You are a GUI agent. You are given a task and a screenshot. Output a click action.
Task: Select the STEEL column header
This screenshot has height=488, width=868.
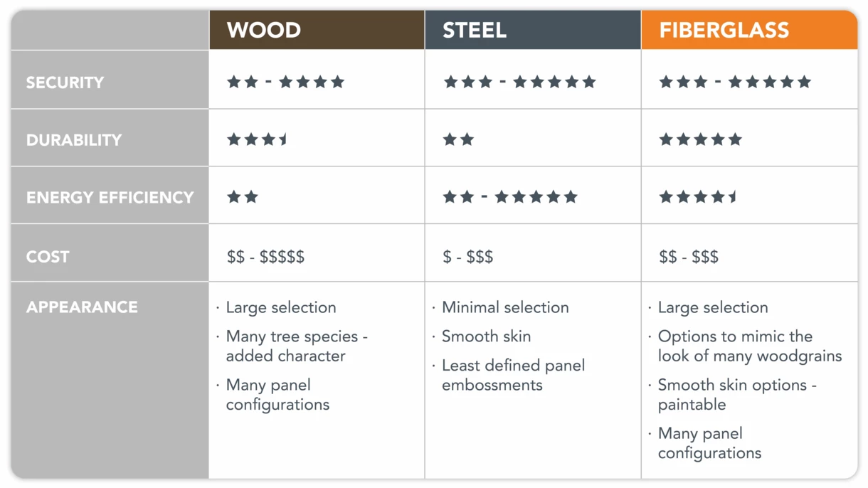(x=533, y=30)
